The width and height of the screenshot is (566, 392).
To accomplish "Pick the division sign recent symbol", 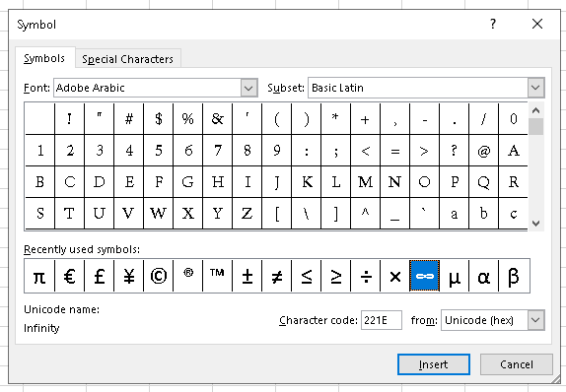I will coord(365,276).
